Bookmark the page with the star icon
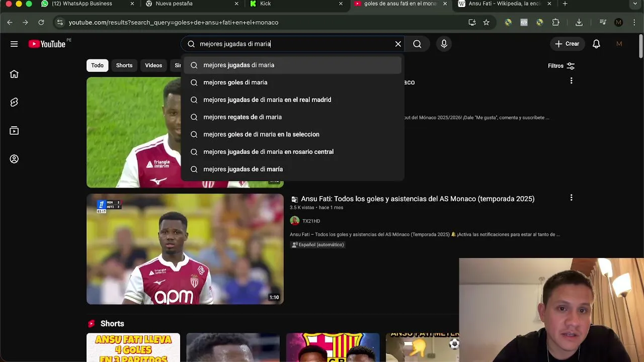Screen dimensions: 644x362 tap(486, 22)
